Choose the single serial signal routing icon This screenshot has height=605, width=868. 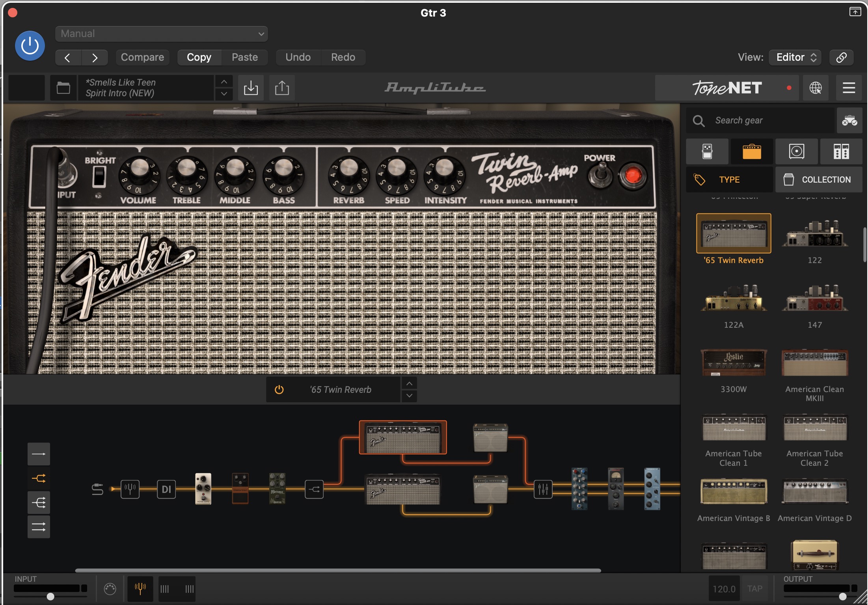(39, 454)
